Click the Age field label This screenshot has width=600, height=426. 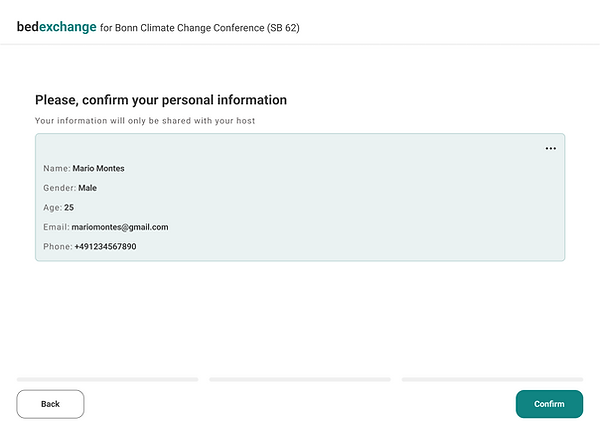(x=52, y=207)
